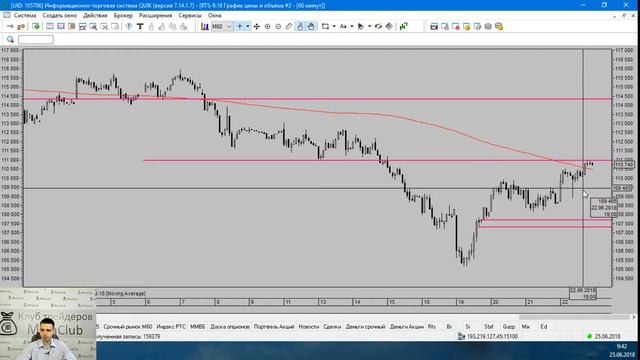Toggle the flask-shaped tool button
The width and height of the screenshot is (640, 360).
pos(300,27)
